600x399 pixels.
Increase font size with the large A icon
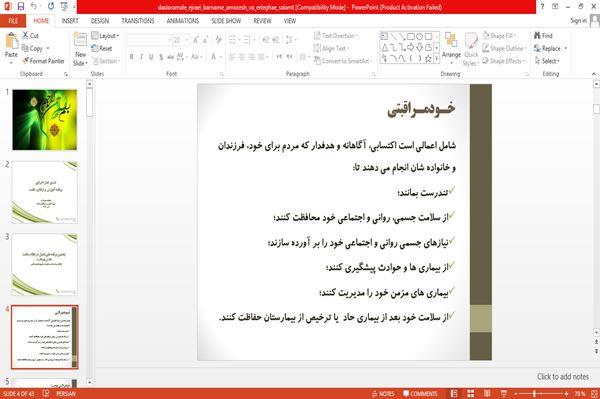coord(196,40)
